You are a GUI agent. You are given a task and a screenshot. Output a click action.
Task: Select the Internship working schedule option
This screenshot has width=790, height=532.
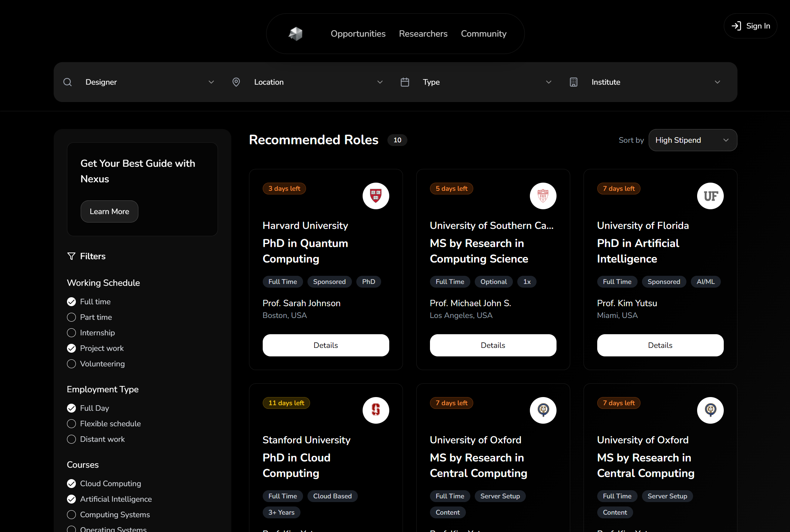click(71, 332)
